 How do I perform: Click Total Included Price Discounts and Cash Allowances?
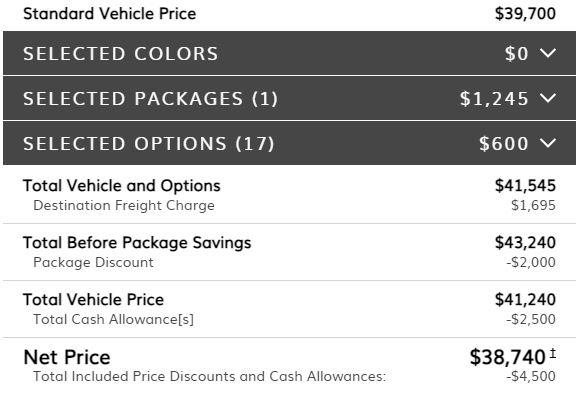click(210, 376)
